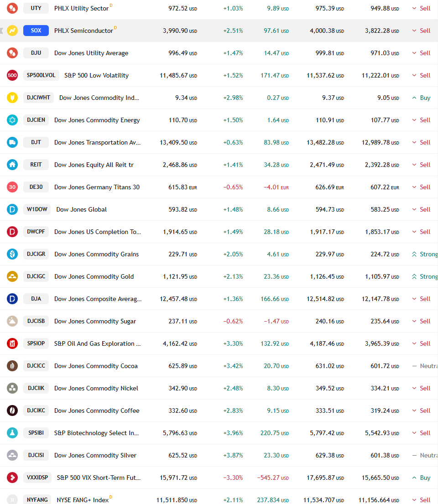Click the nickel logo beside DJCIIK
438x504 pixels.
12,388
